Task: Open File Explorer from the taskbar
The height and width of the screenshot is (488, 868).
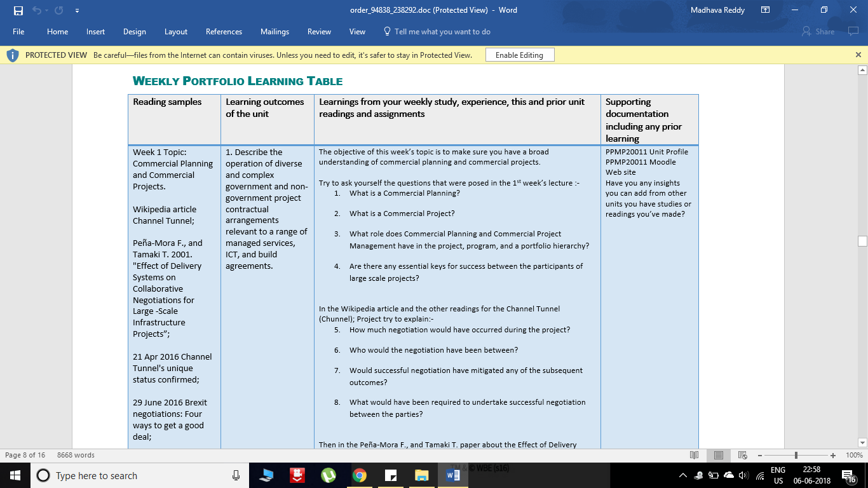Action: click(x=421, y=475)
